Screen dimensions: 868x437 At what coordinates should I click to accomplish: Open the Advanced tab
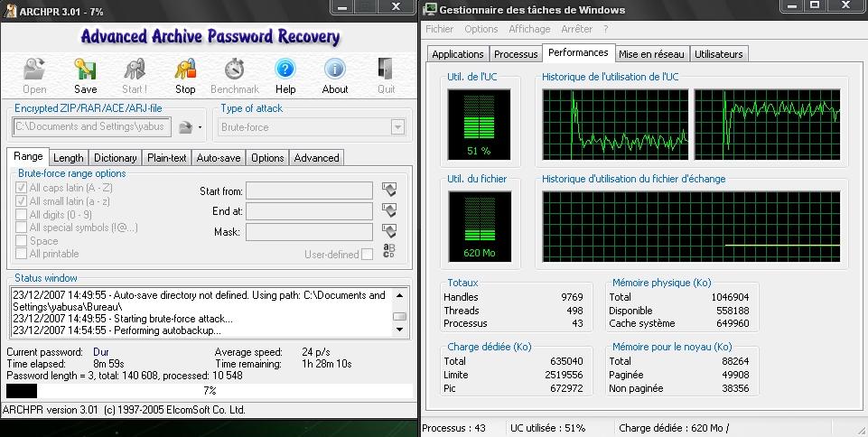click(x=316, y=158)
